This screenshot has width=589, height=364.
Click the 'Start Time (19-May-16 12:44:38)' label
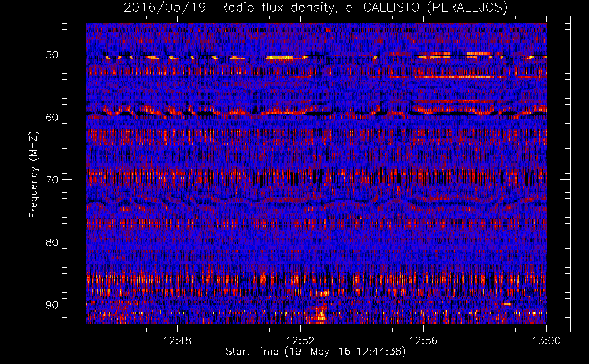click(316, 352)
